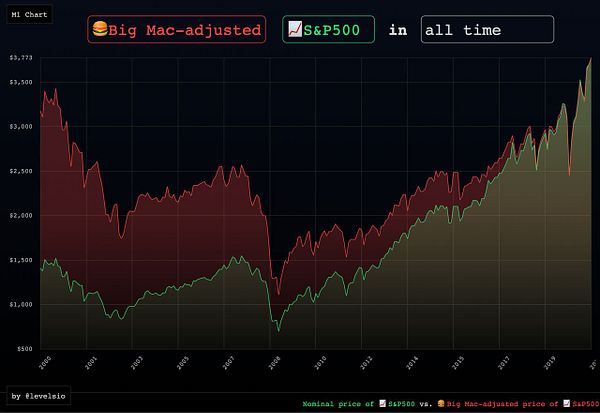Open the by @levelsio link
Viewport: 600px width, 413px height.
click(x=38, y=396)
